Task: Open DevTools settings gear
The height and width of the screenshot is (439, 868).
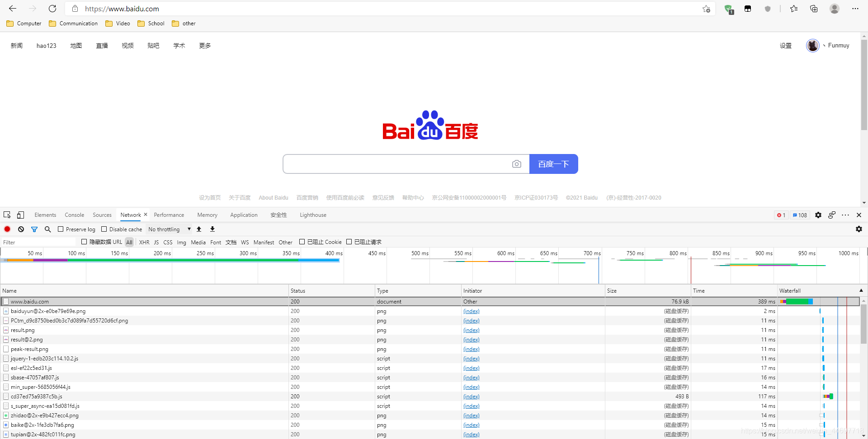Action: (x=818, y=215)
